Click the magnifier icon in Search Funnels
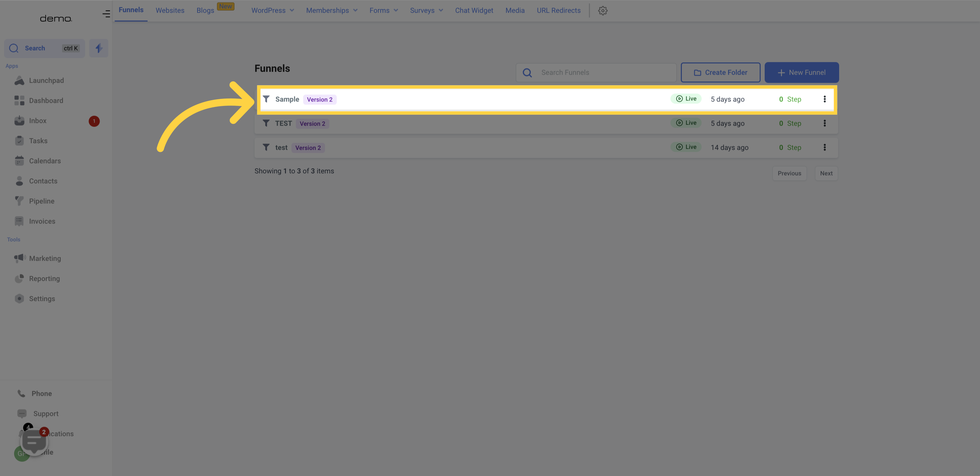The image size is (980, 476). click(527, 73)
